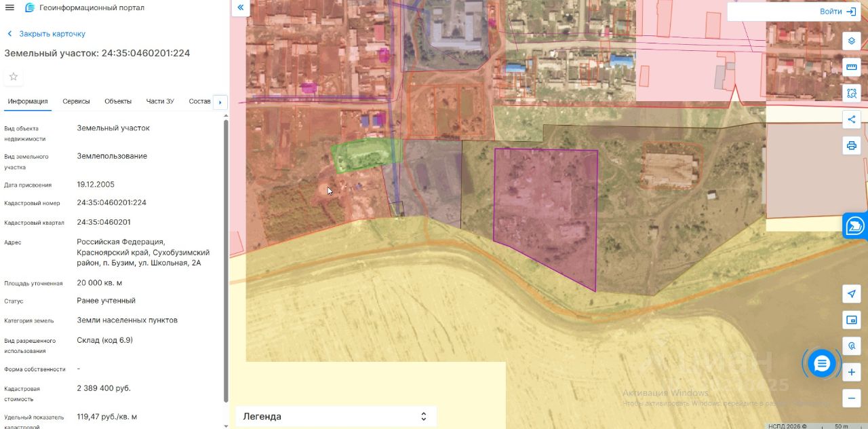Collapse side panel with double chevron

point(241,8)
